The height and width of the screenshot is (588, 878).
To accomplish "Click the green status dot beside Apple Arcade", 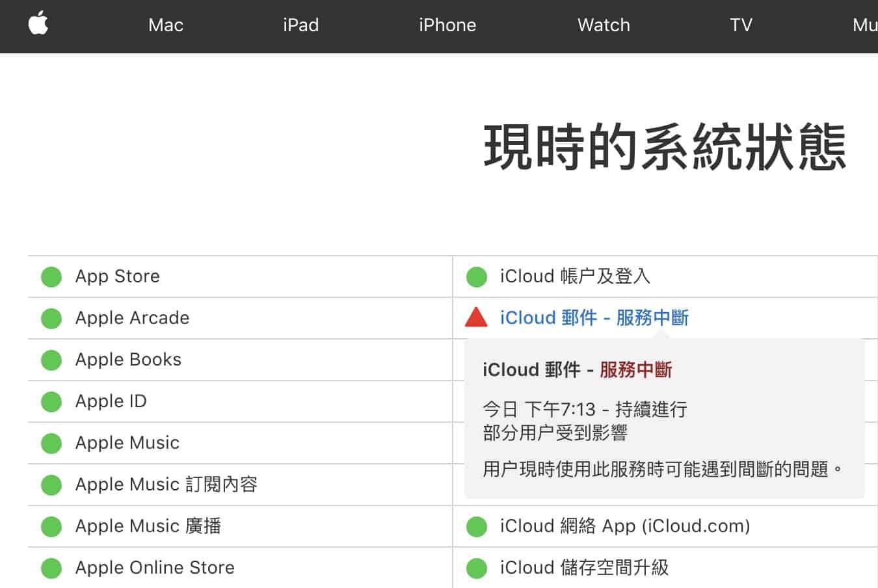I will tap(51, 318).
